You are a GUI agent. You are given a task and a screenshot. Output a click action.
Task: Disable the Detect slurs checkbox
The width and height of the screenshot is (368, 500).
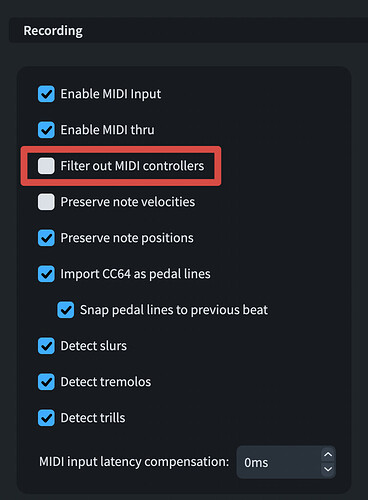tap(46, 346)
